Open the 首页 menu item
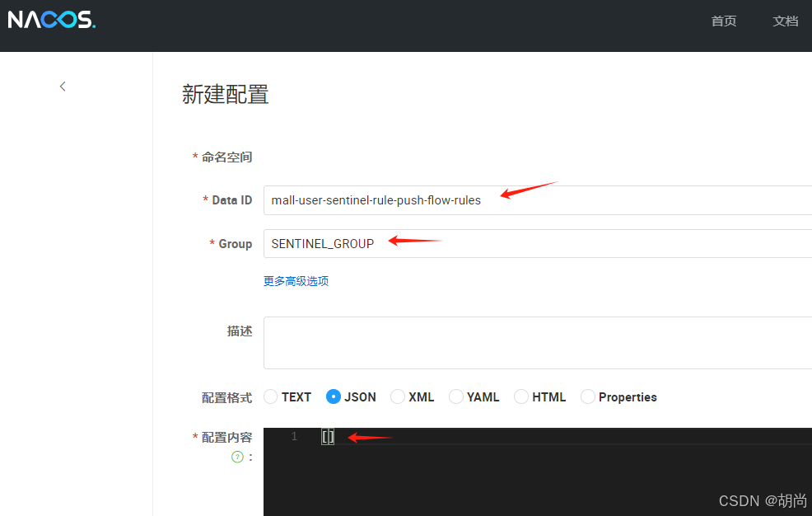The image size is (812, 516). click(x=723, y=21)
